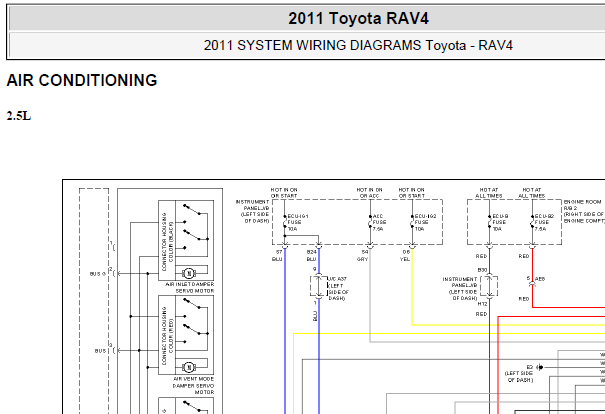Click 'HOT AT ALL TIMES' above ECU-B fuse
Screen dimensions: 605x414
(x=489, y=193)
